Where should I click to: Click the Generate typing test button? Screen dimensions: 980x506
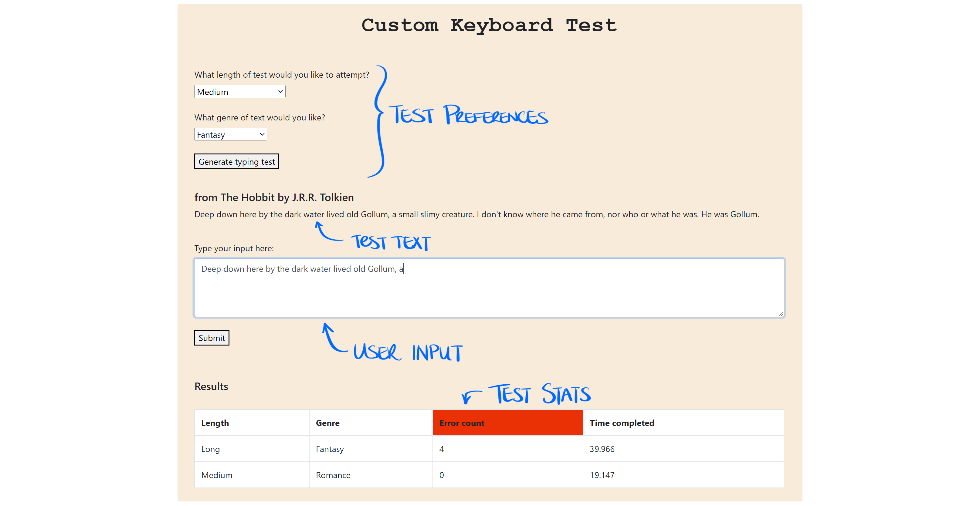click(237, 162)
